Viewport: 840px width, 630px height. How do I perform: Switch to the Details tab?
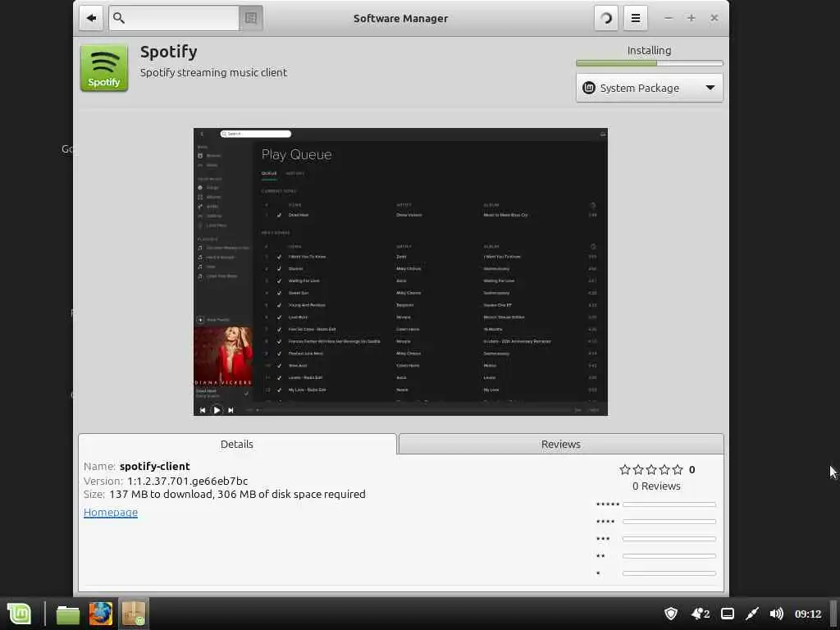tap(237, 444)
